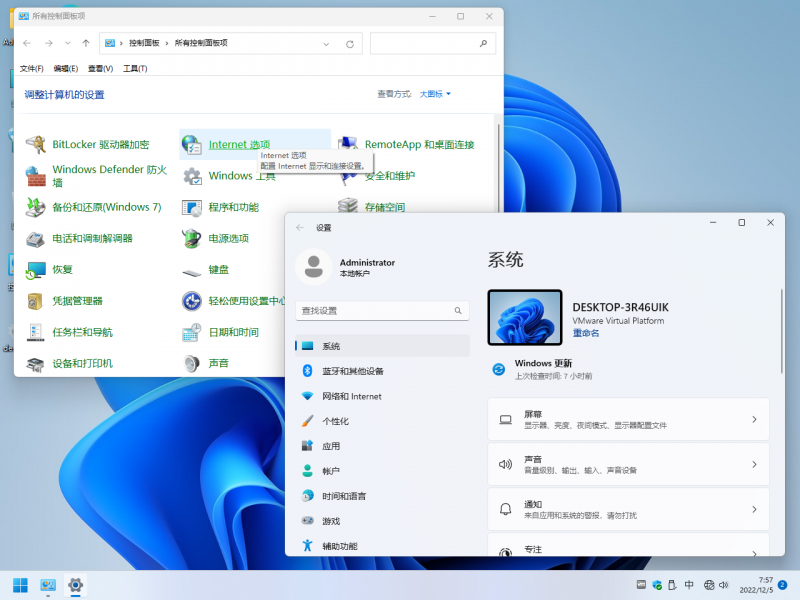800x600 pixels.
Task: Select 游戏 in Settings sidebar
Action: [382, 521]
